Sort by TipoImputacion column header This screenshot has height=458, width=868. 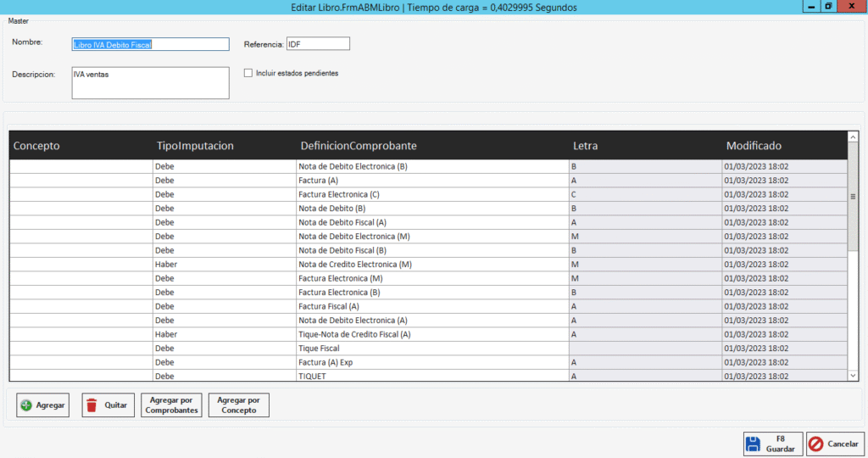196,146
